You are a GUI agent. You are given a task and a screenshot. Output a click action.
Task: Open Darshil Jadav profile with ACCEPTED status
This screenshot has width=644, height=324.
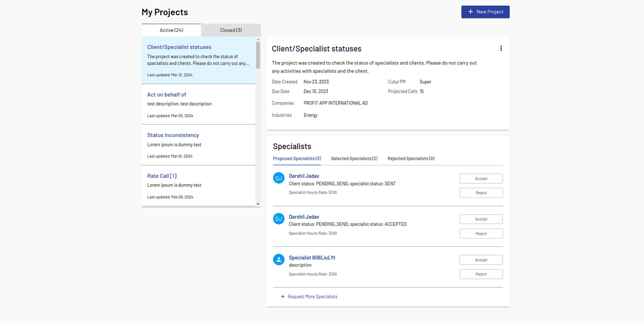coord(304,217)
